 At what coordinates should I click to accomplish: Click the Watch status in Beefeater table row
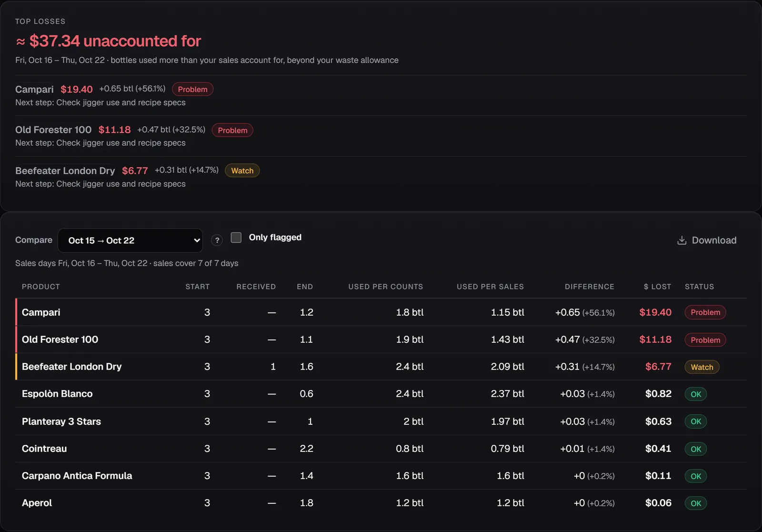(x=702, y=367)
